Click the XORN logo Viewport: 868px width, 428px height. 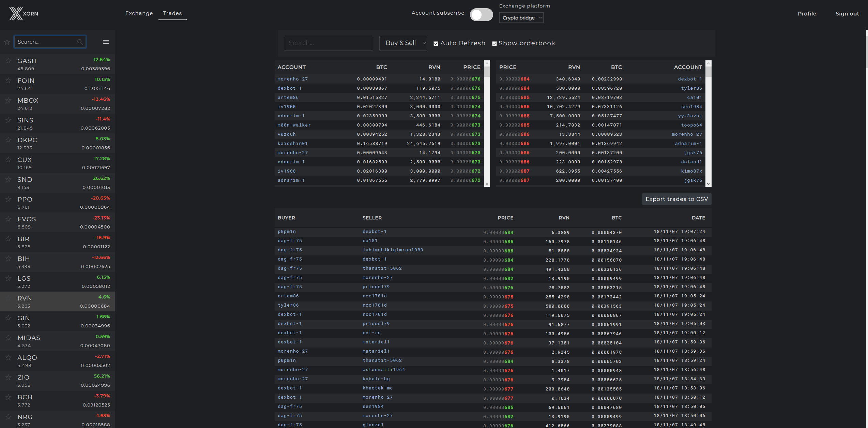pos(24,14)
